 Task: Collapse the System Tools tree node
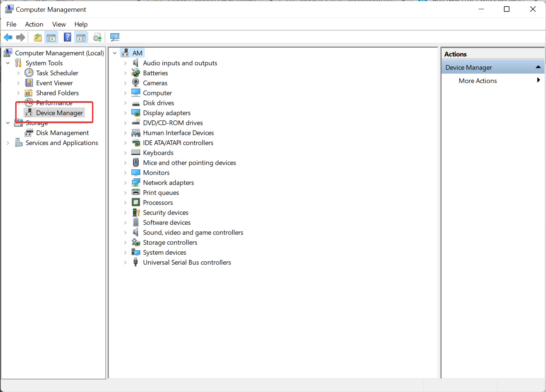pos(8,63)
